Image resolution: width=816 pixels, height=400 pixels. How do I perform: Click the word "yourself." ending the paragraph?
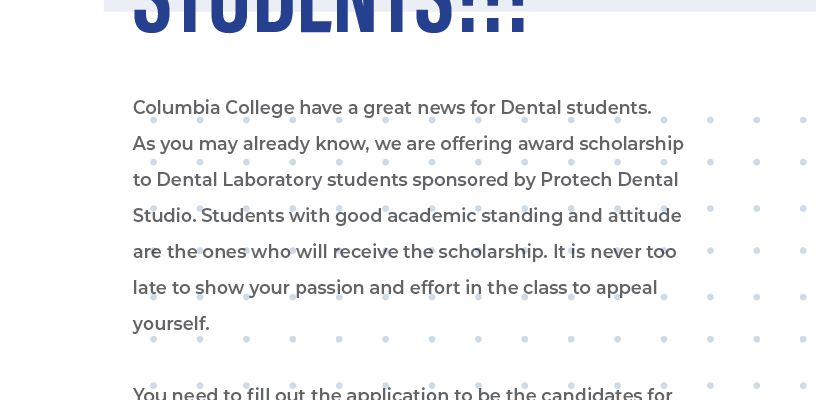point(171,324)
